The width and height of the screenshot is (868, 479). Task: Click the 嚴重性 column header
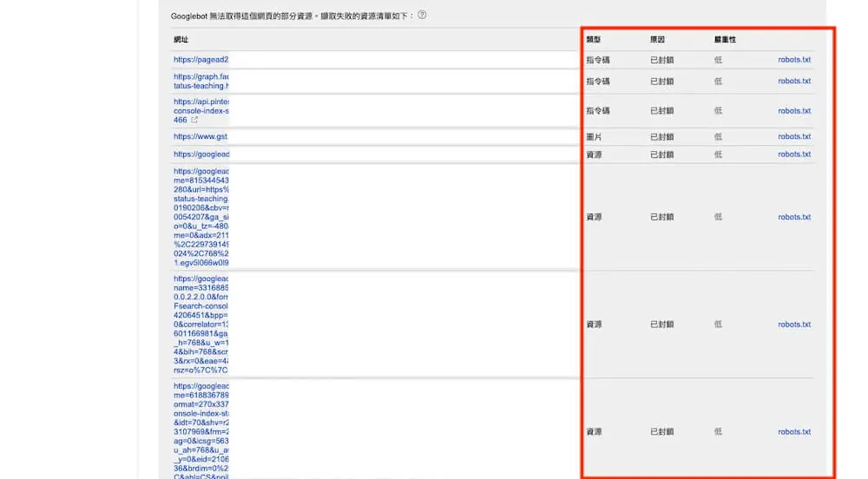tap(725, 39)
